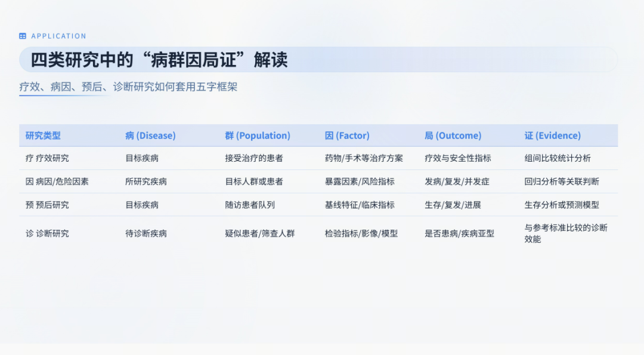The height and width of the screenshot is (355, 644).
Task: Click the 基线特征/临床指标 cell
Action: [360, 205]
